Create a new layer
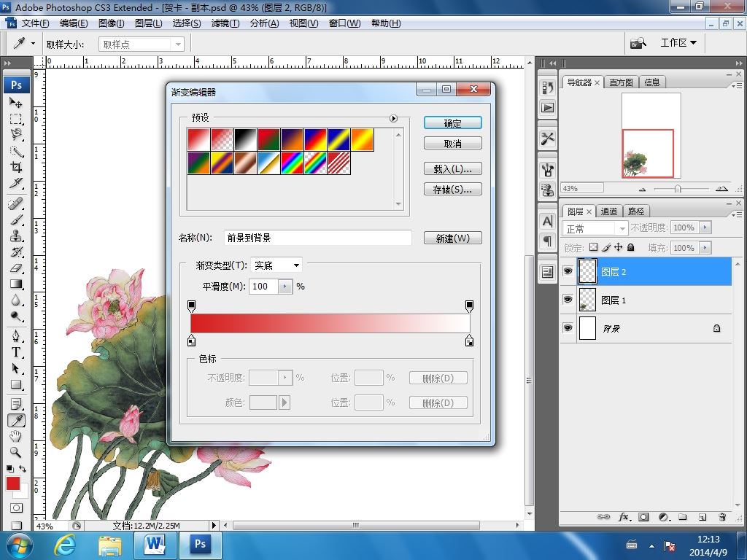 pyautogui.click(x=703, y=517)
